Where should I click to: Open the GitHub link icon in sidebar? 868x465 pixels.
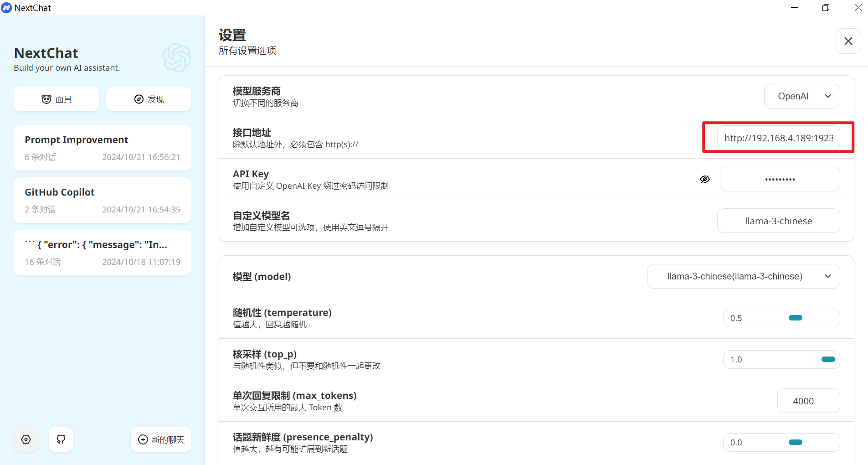[61, 439]
